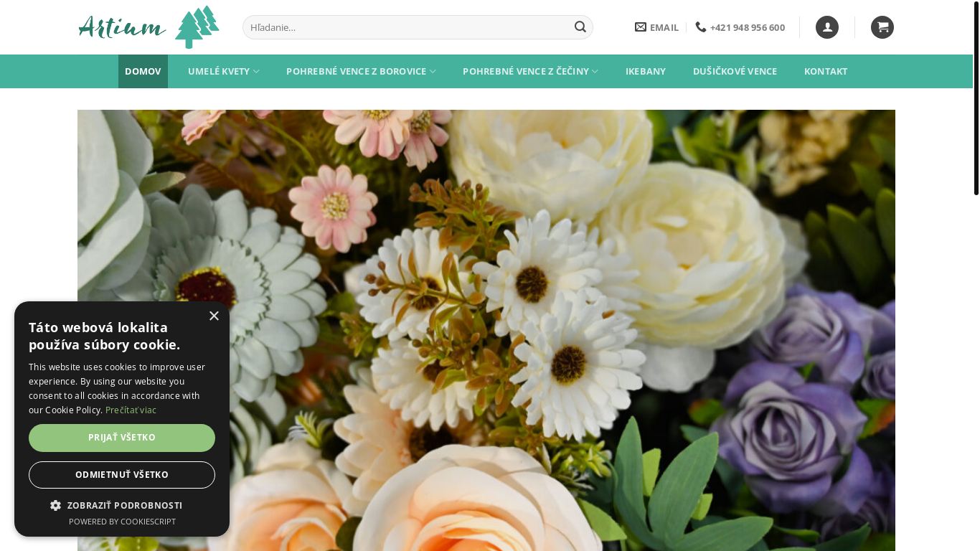The image size is (980, 551).
Task: Go to the DOMOV menu item
Action: 143,71
